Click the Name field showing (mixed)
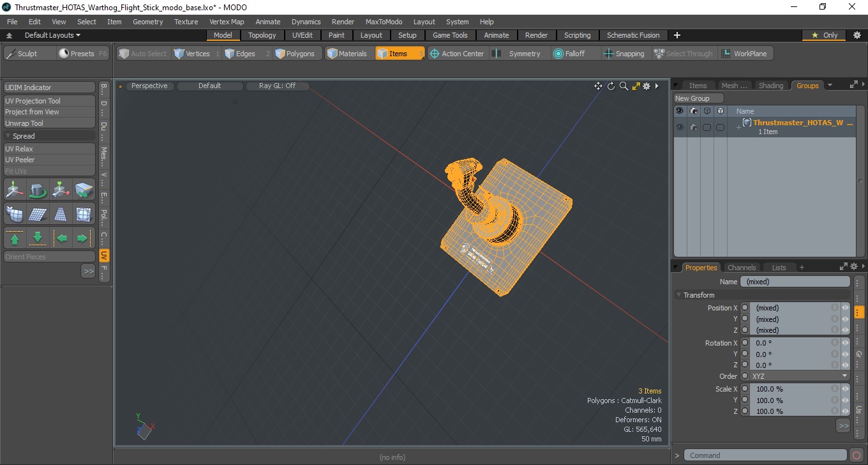Viewport: 868px width, 465px height. 795,282
